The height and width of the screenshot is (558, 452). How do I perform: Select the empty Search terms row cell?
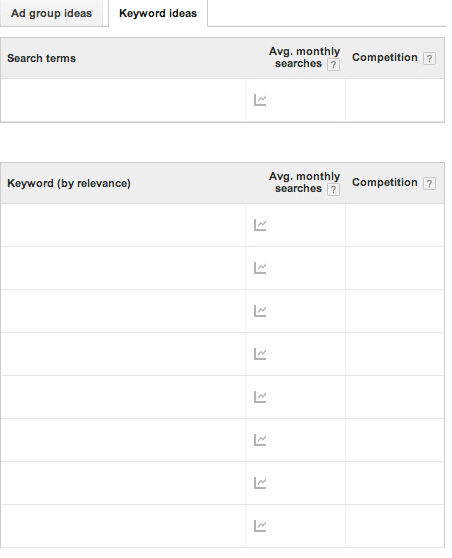click(x=123, y=100)
